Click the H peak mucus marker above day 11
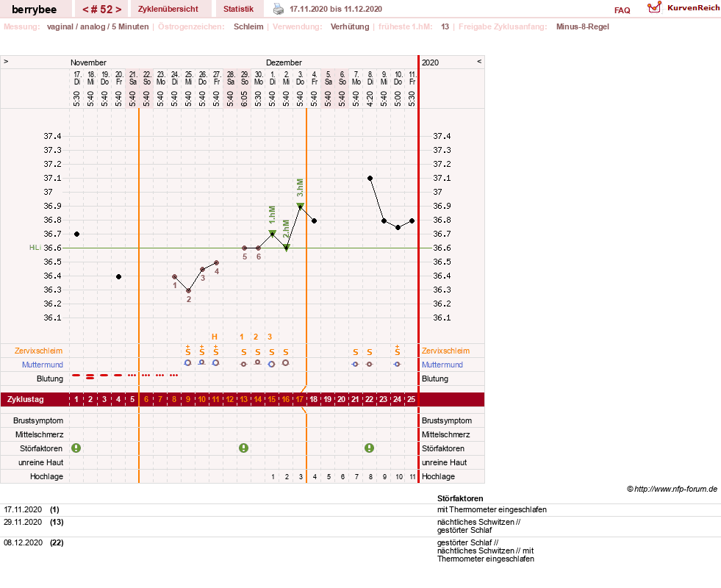This screenshot has height=588, width=721. pyautogui.click(x=215, y=337)
